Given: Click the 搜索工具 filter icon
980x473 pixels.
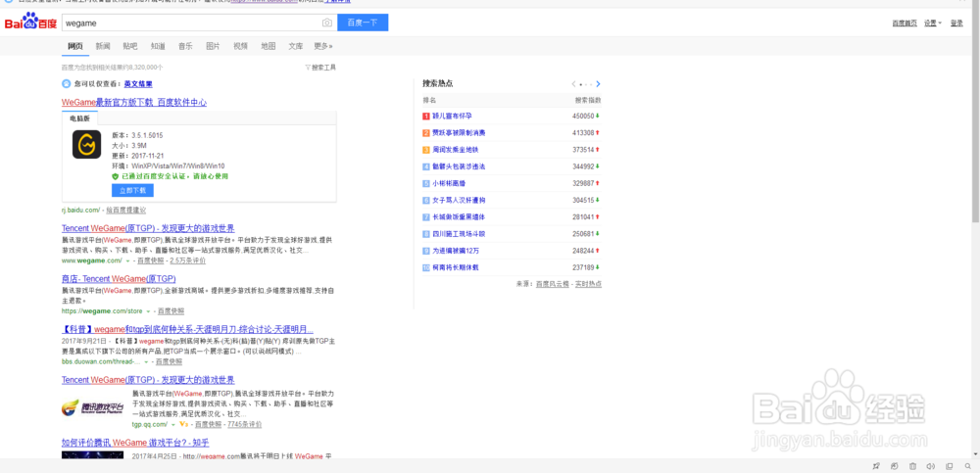Looking at the screenshot, I should (308, 68).
